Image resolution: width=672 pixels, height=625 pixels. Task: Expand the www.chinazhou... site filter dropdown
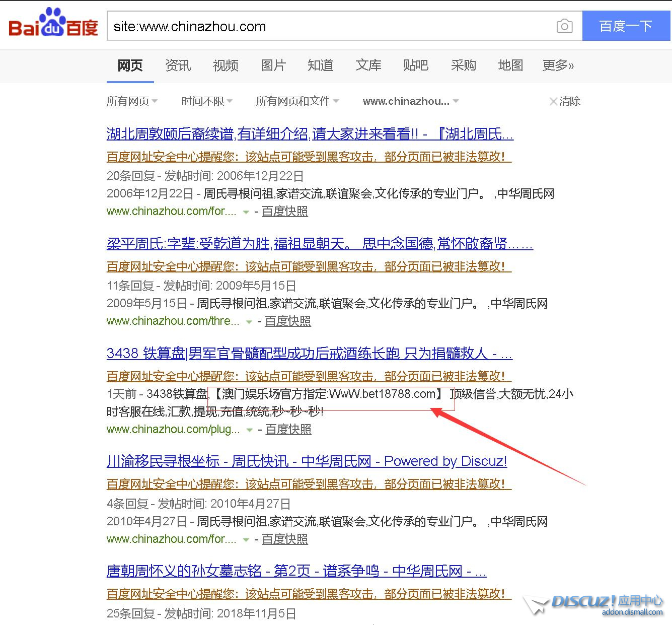click(411, 101)
